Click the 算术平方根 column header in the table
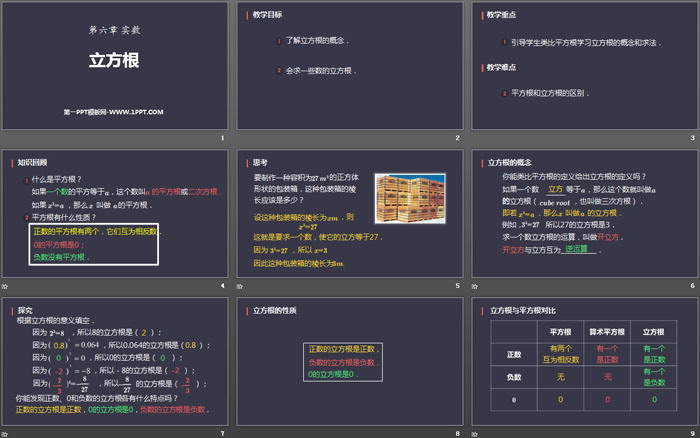Viewport: 700px width, 438px height. coord(607,331)
